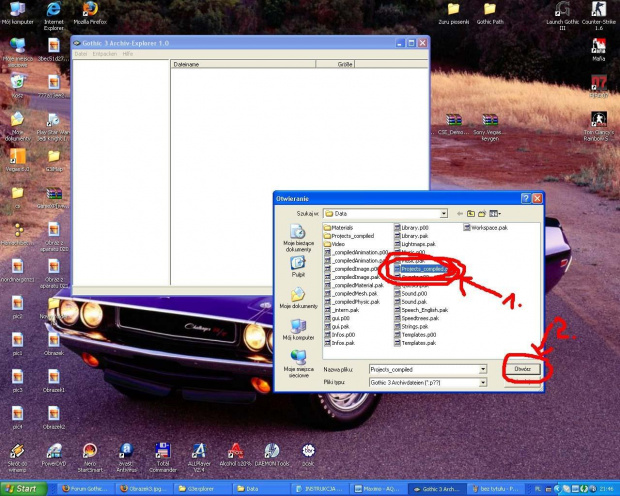
Task: Click the dialog help question-mark button
Action: [x=525, y=199]
